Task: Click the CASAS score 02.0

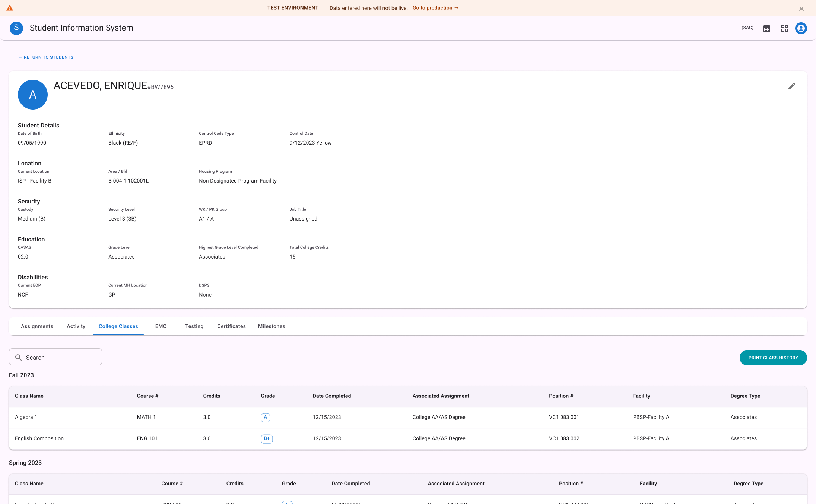Action: coord(23,257)
